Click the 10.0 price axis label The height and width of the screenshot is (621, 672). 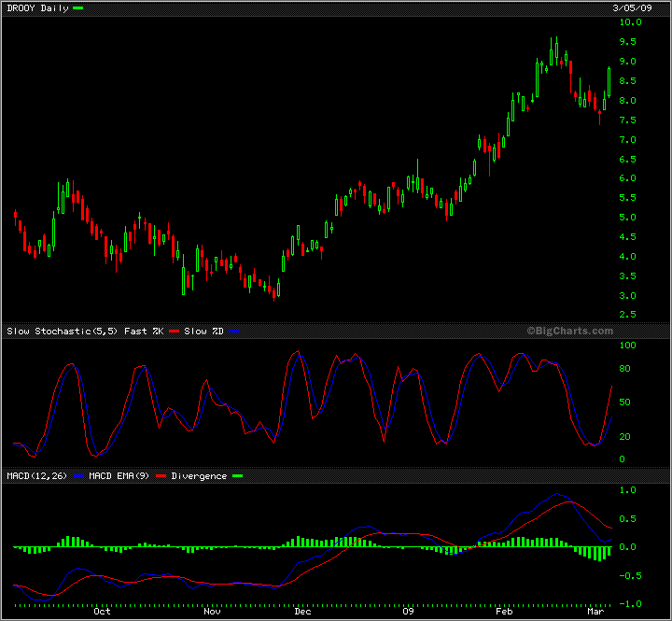click(630, 22)
